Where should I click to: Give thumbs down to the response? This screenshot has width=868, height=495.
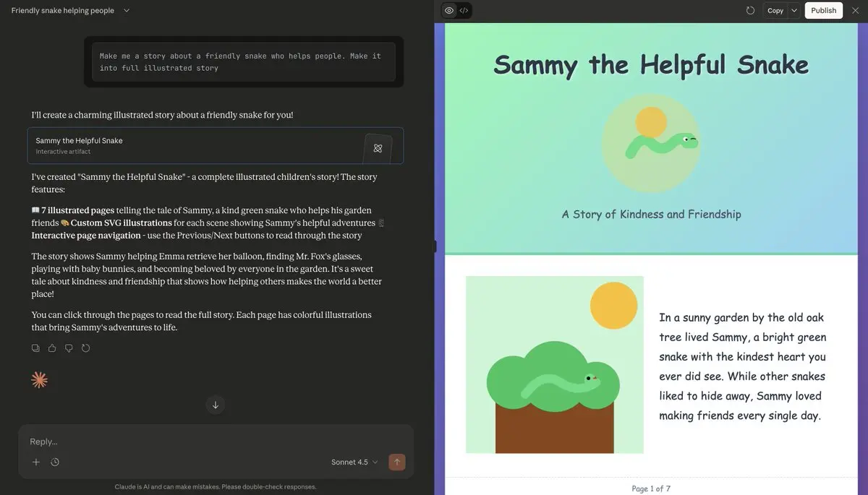(69, 348)
